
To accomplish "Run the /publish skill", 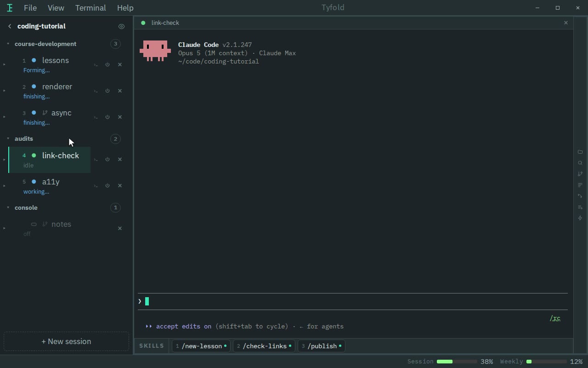I will click(x=322, y=346).
